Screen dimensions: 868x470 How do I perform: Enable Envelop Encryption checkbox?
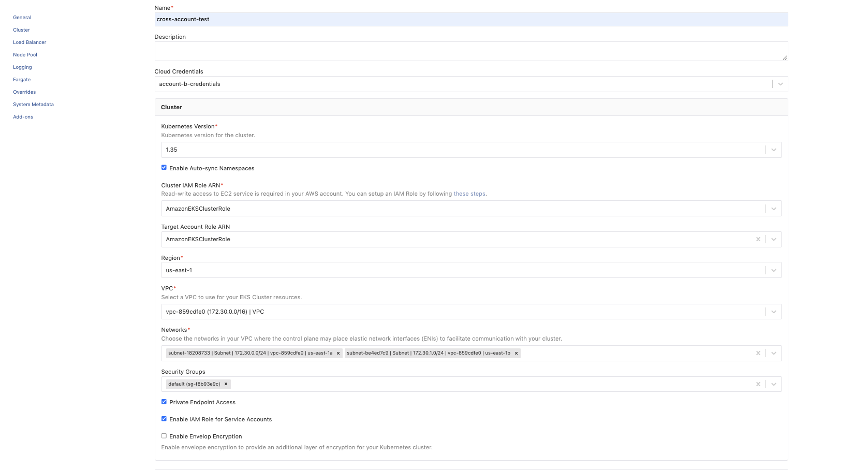(164, 436)
